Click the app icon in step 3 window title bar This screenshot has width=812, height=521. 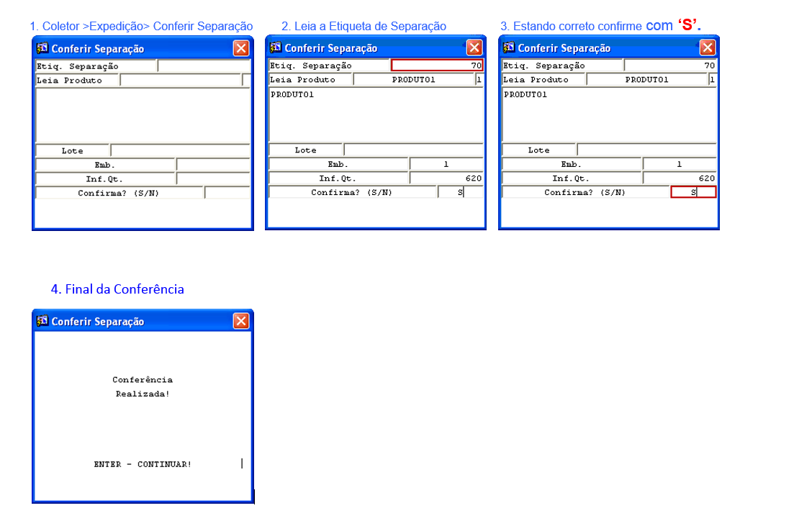click(x=509, y=47)
